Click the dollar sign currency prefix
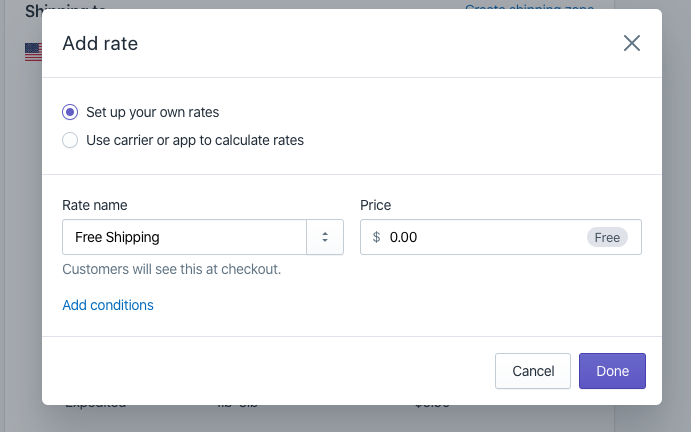 (376, 237)
